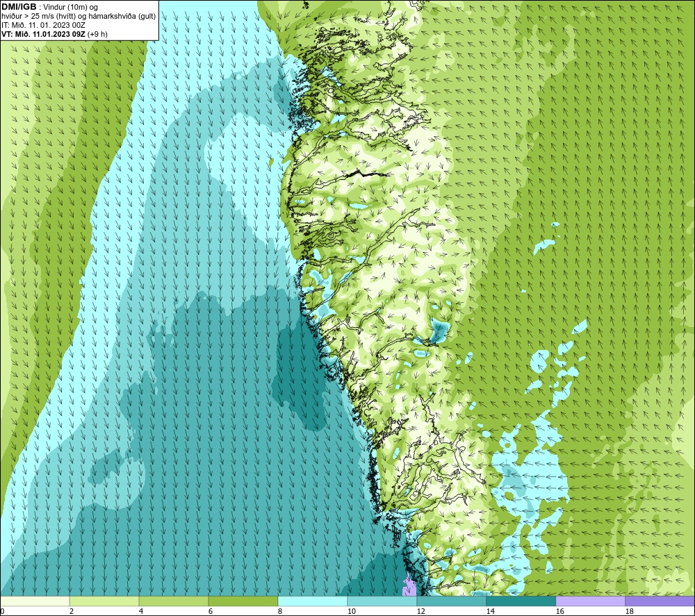Click the 'VT: Mið. 11.01.2023 09Z' valid time line
This screenshot has height=616, width=695.
(x=43, y=34)
